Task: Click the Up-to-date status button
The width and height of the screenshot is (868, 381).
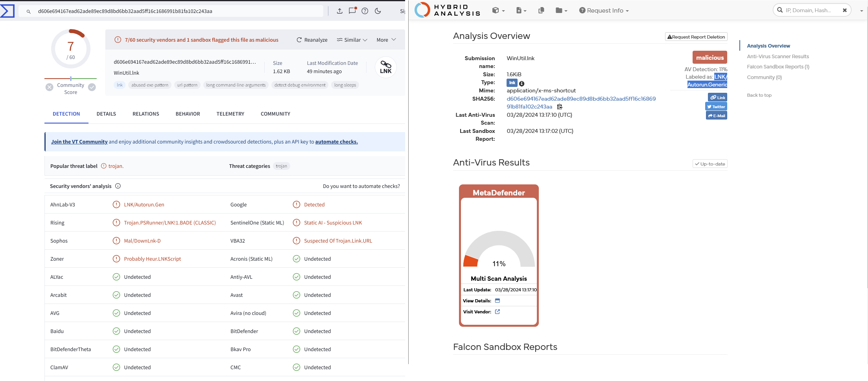Action: coord(710,164)
